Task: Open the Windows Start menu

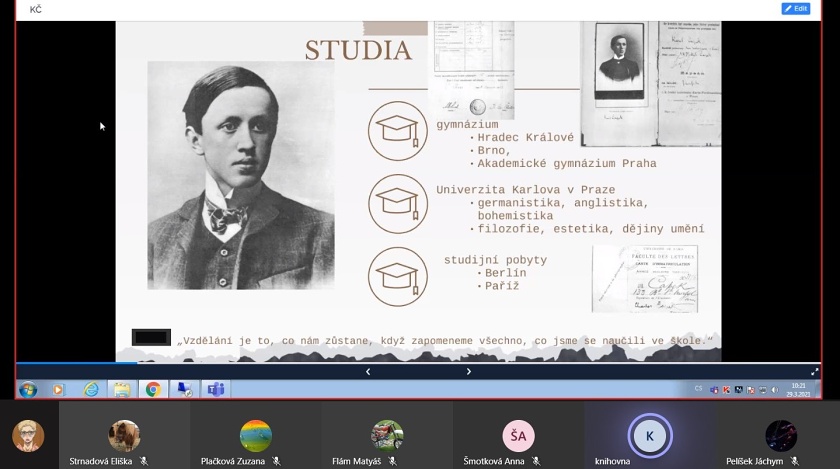Action: [x=28, y=389]
